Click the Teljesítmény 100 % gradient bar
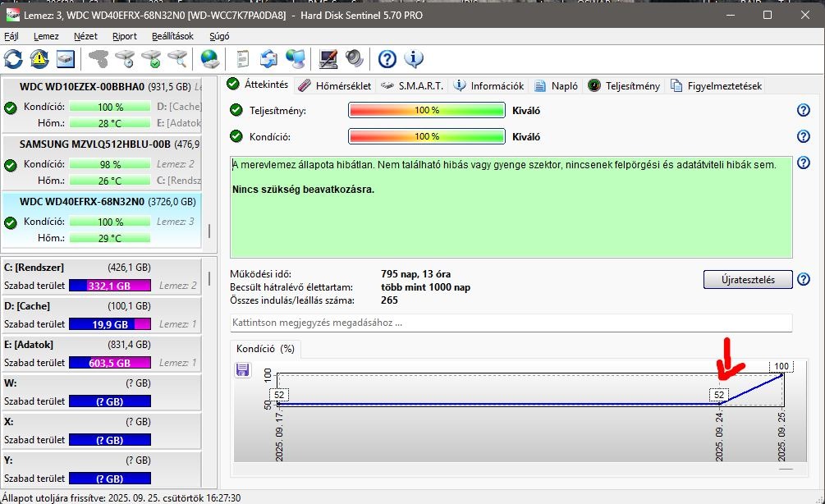 click(427, 110)
